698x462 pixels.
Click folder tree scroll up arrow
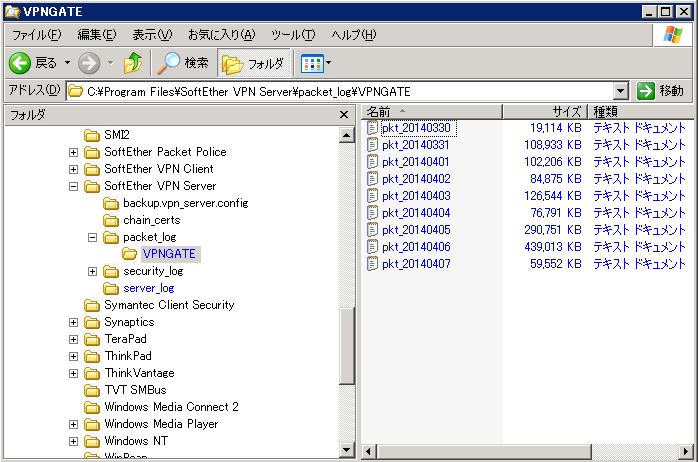point(346,135)
